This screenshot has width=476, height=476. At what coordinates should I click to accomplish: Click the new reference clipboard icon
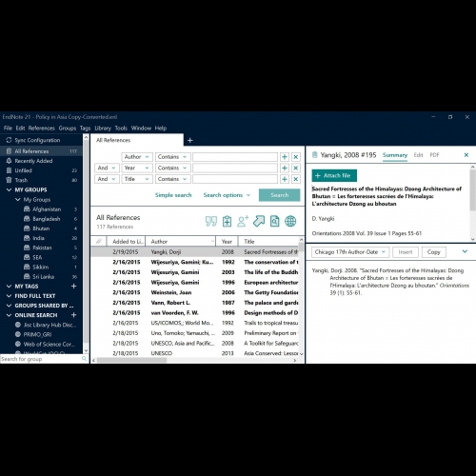pos(227,221)
